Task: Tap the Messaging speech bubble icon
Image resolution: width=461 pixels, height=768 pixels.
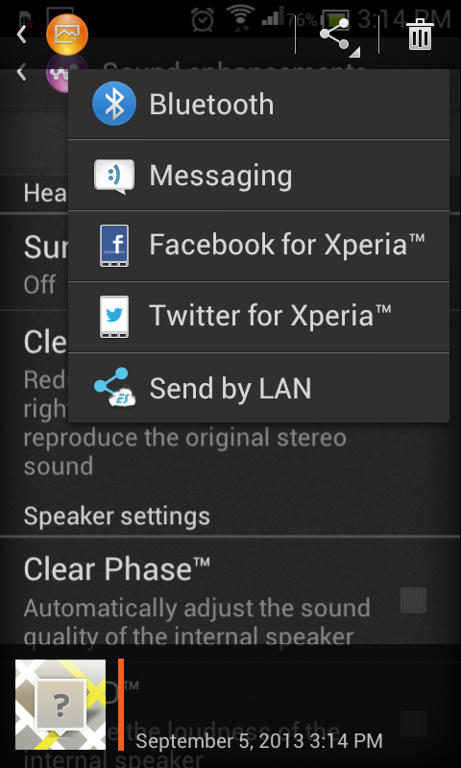Action: tap(114, 175)
